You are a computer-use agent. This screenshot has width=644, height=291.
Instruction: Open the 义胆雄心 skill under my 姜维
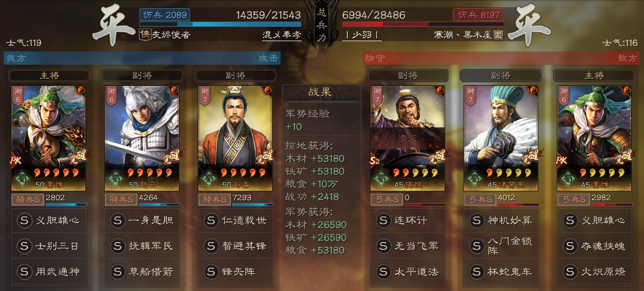(x=49, y=221)
